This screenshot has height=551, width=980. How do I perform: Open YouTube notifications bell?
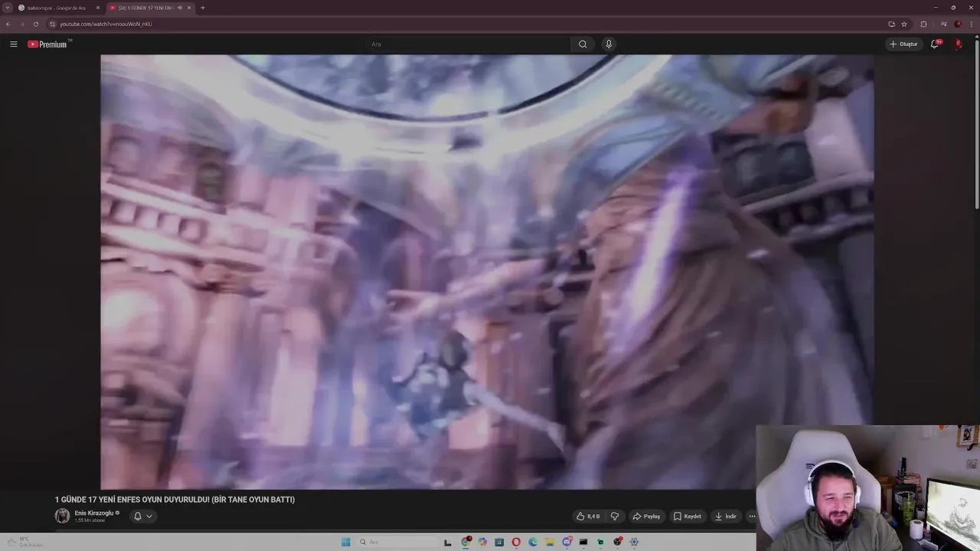(x=934, y=44)
